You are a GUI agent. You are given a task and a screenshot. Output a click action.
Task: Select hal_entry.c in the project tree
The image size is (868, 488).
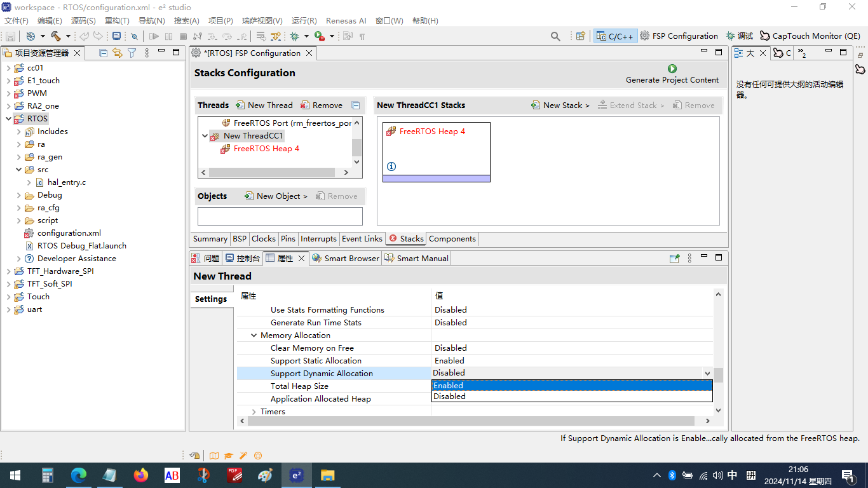point(67,182)
